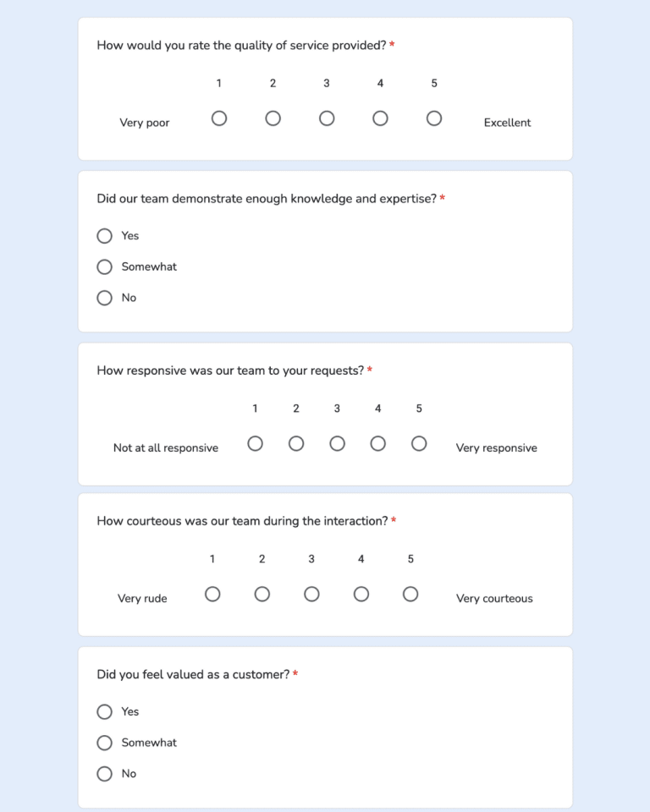Select Yes for feeling valued as customer
This screenshot has height=812, width=650.
tap(104, 711)
